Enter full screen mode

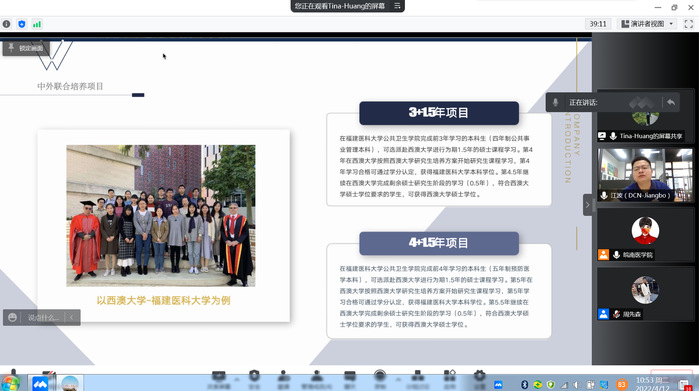689,24
